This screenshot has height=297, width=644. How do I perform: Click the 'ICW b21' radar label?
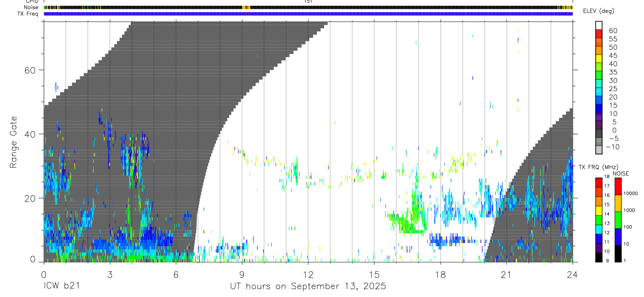(61, 287)
